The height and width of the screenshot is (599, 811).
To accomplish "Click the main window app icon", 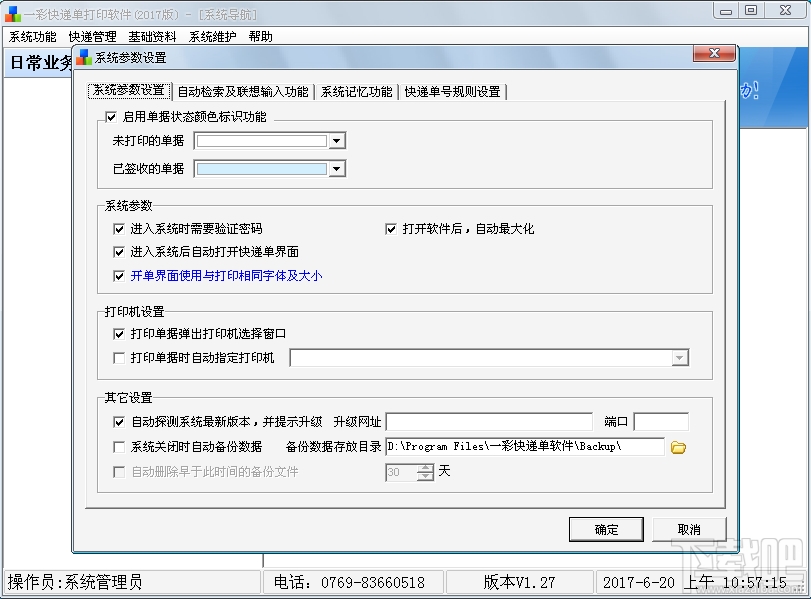I will click(x=12, y=14).
